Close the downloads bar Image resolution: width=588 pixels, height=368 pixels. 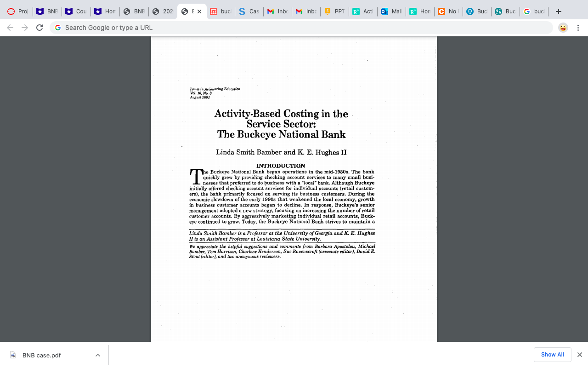tap(580, 355)
